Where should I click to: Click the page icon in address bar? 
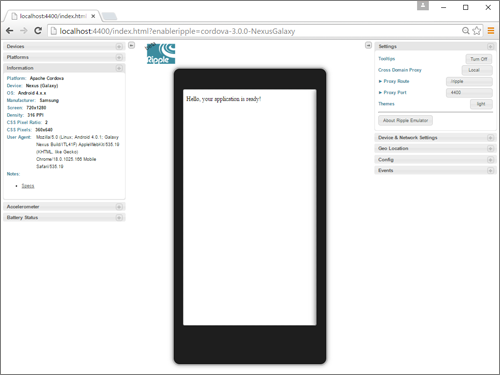click(x=53, y=31)
